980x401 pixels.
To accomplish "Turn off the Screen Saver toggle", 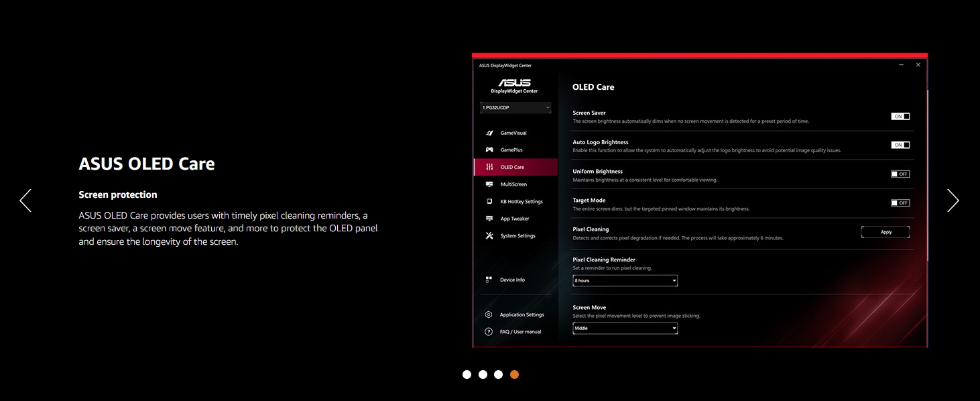I will tap(900, 116).
